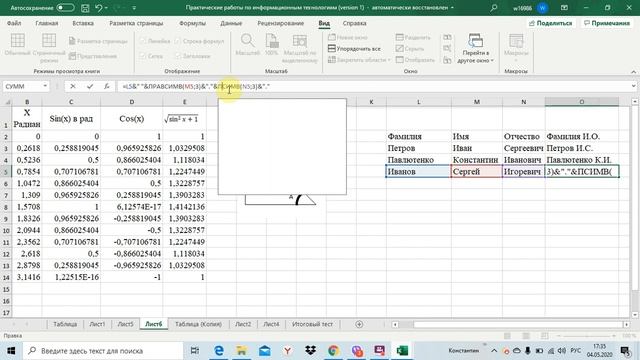Switch to the Таблица sheet tab
This screenshot has height=360, width=640.
click(65, 324)
